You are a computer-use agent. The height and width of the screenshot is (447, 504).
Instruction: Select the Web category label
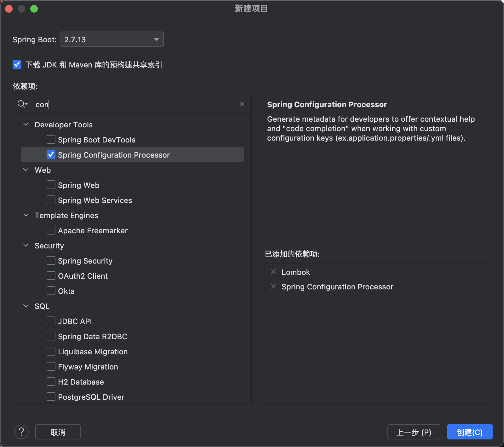43,170
